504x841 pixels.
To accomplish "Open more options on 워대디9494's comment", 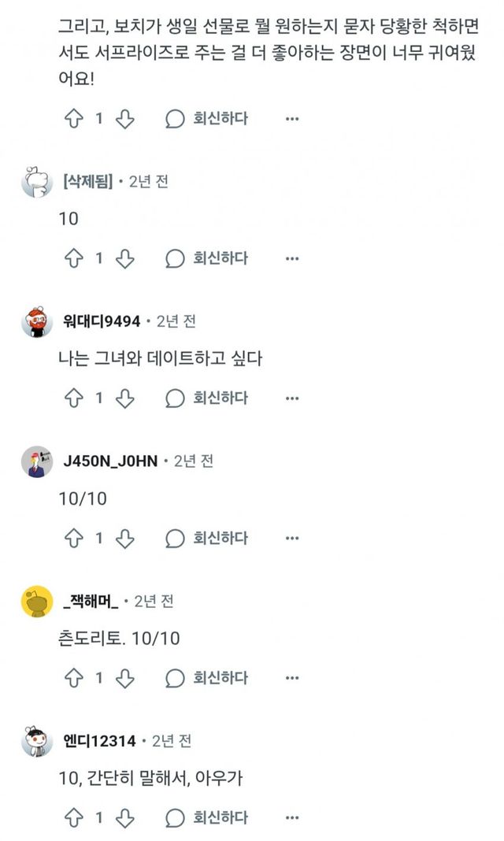I will [x=292, y=398].
